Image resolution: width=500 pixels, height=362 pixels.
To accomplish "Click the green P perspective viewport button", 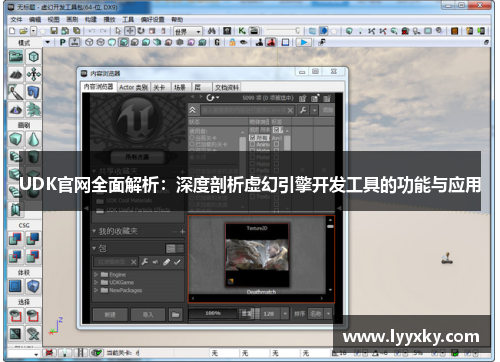I will coord(62,42).
